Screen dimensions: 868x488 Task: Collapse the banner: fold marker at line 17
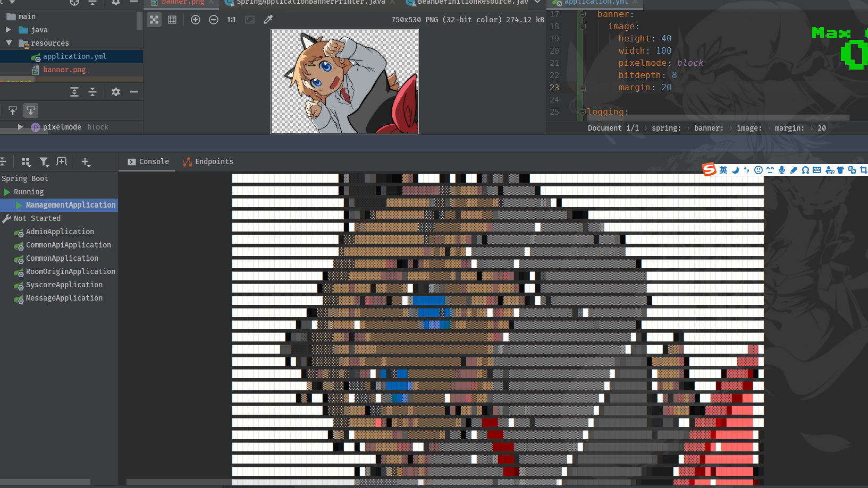point(583,14)
